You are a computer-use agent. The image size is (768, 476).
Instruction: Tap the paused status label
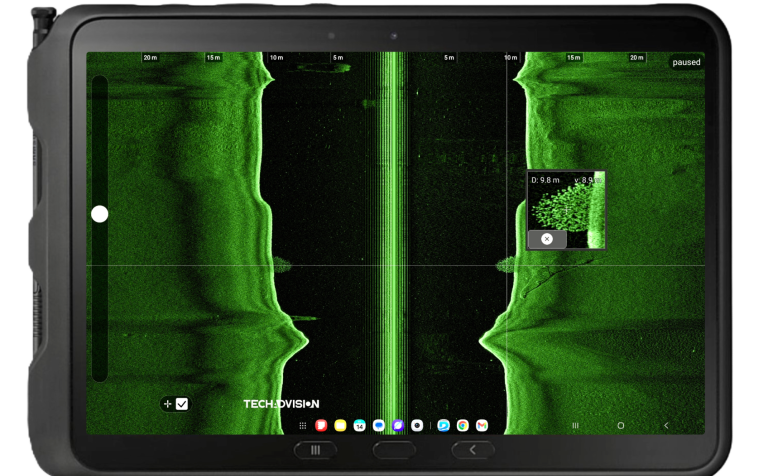click(686, 62)
